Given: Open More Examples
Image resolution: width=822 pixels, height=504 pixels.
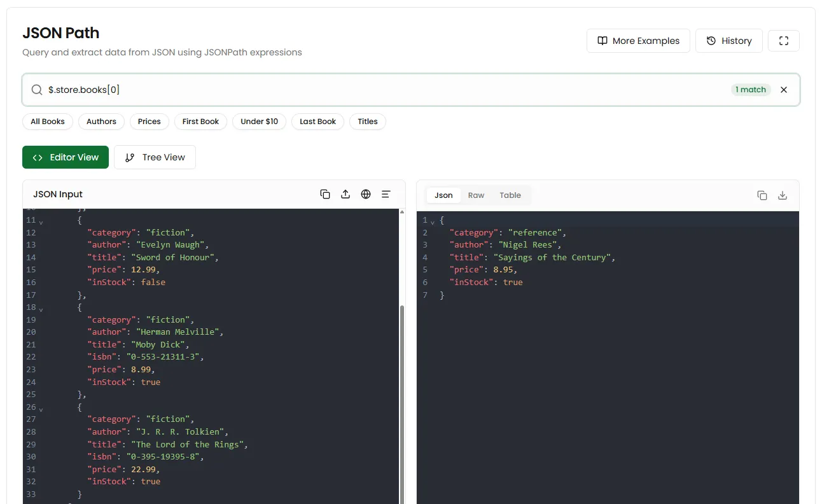Looking at the screenshot, I should tap(638, 40).
